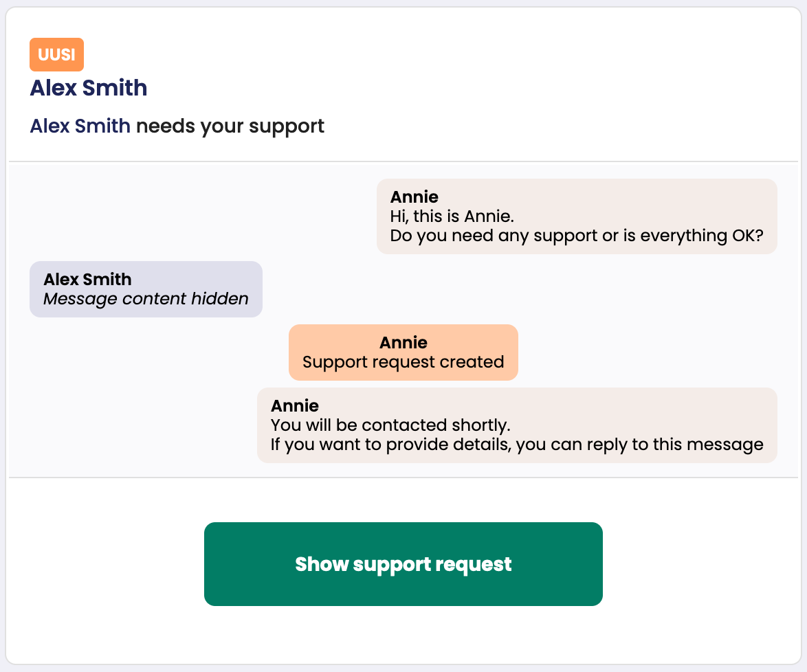The width and height of the screenshot is (807, 672).
Task: Open the Alex Smith link before 'needs your support'
Action: point(80,126)
